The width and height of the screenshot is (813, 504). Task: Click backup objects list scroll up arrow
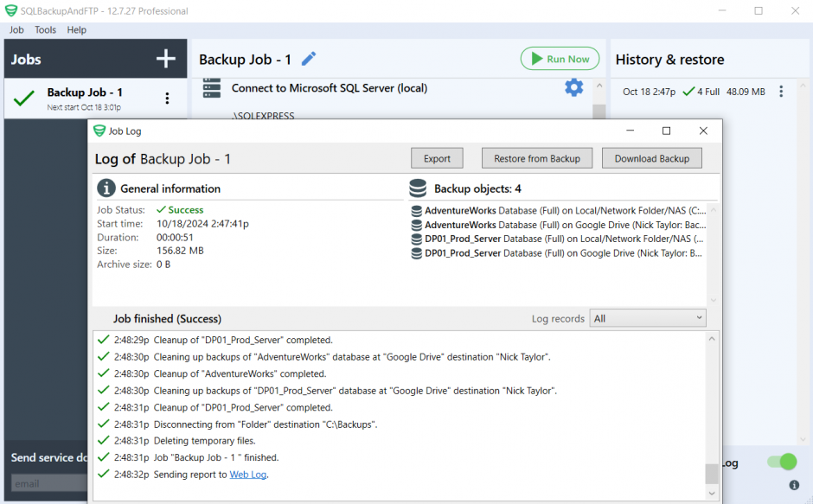click(x=713, y=210)
